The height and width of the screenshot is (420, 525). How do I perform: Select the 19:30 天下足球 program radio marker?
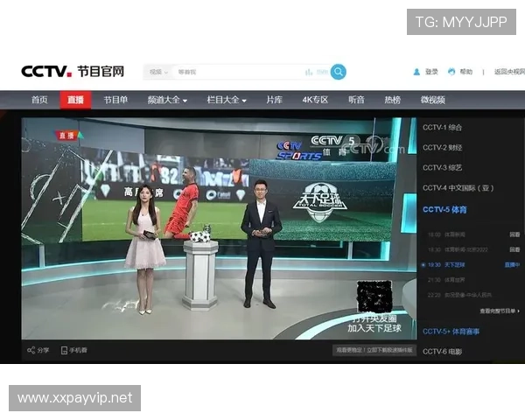point(423,264)
